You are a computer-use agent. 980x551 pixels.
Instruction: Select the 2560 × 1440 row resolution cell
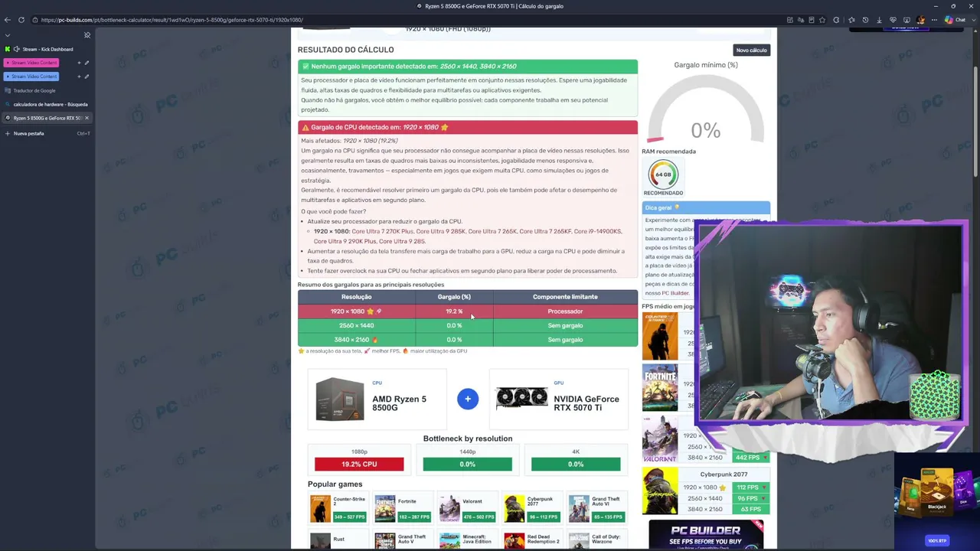(356, 325)
